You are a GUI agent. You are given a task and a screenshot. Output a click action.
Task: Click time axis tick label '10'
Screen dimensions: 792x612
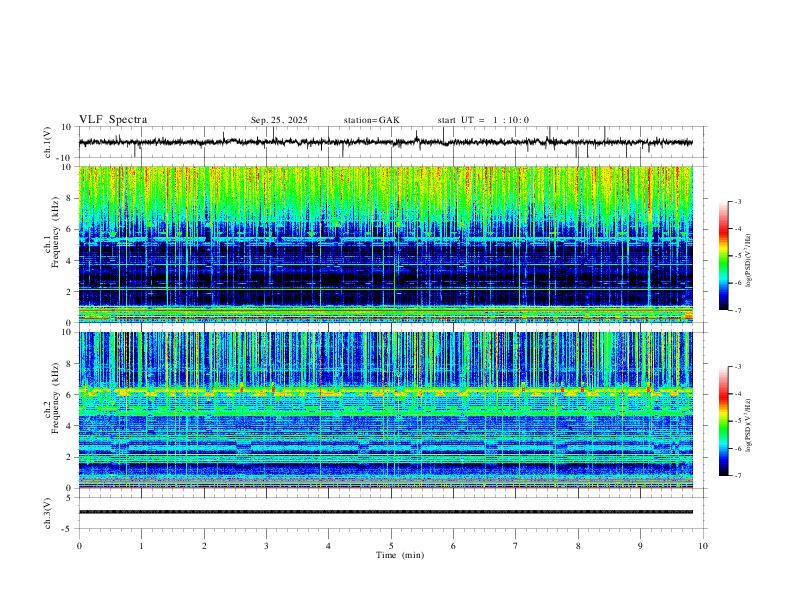tap(703, 546)
